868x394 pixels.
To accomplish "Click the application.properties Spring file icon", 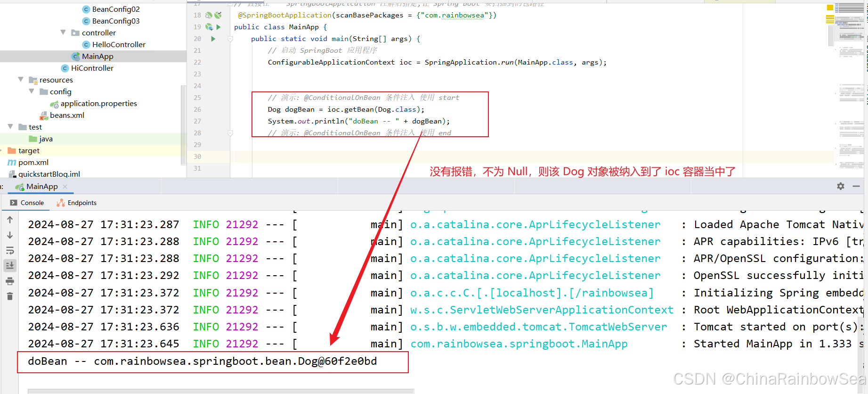I will (54, 104).
